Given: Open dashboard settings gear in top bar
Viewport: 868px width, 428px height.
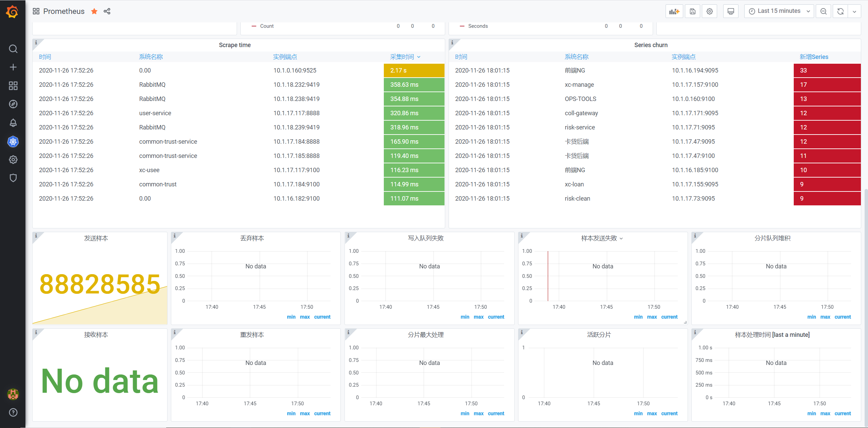Looking at the screenshot, I should click(709, 11).
